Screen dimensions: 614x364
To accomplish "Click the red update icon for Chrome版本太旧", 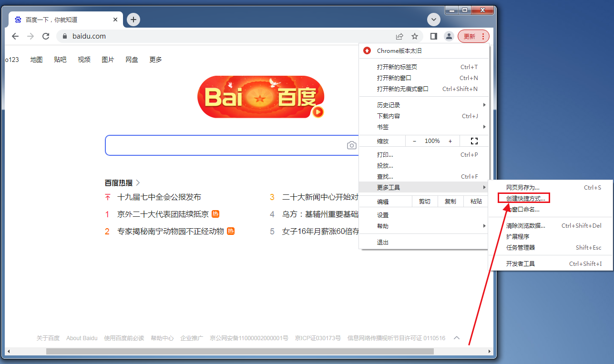I will click(367, 51).
